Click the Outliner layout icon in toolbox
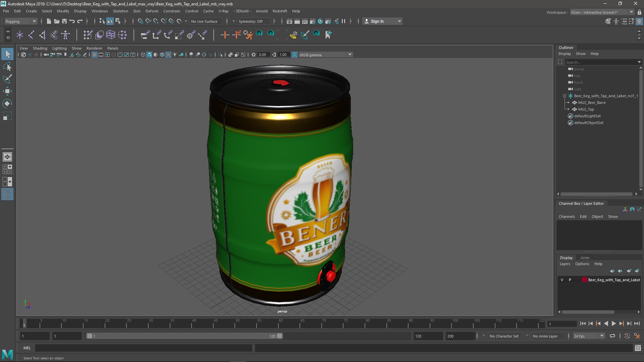 [x=7, y=194]
